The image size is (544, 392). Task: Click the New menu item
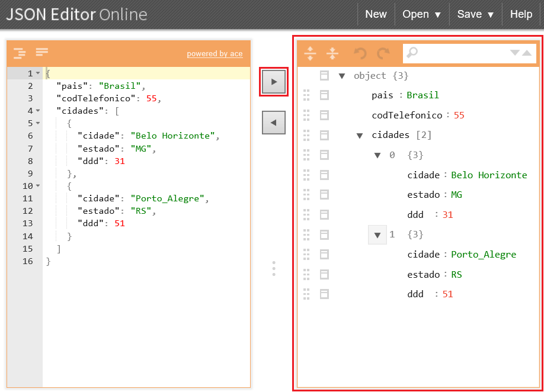(x=376, y=14)
